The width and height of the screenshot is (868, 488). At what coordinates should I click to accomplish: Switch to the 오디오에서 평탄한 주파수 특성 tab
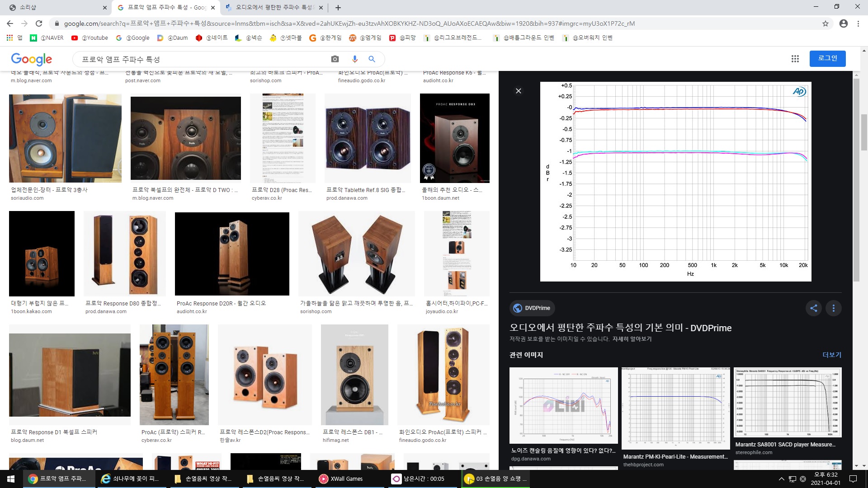tap(274, 7)
